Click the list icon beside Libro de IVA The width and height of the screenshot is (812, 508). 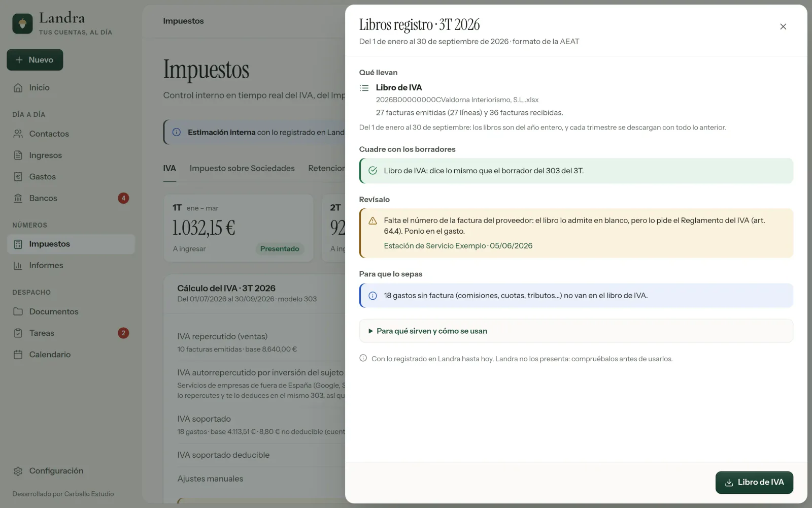point(364,88)
